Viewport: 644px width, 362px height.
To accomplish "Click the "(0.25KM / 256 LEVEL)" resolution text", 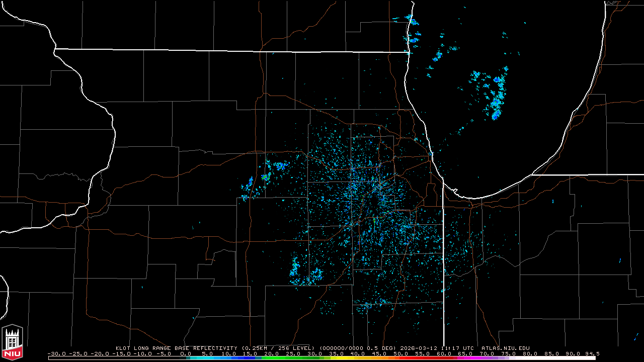I will point(278,348).
